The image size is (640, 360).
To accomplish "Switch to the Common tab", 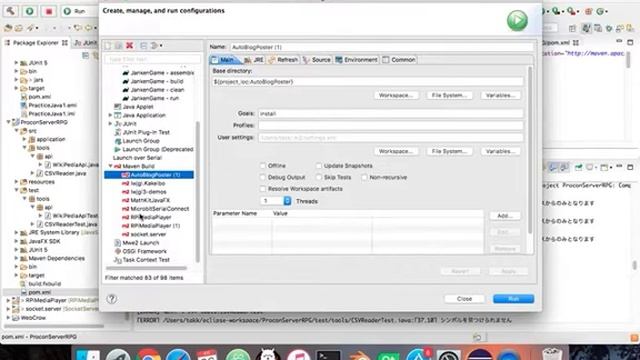I will [399, 60].
